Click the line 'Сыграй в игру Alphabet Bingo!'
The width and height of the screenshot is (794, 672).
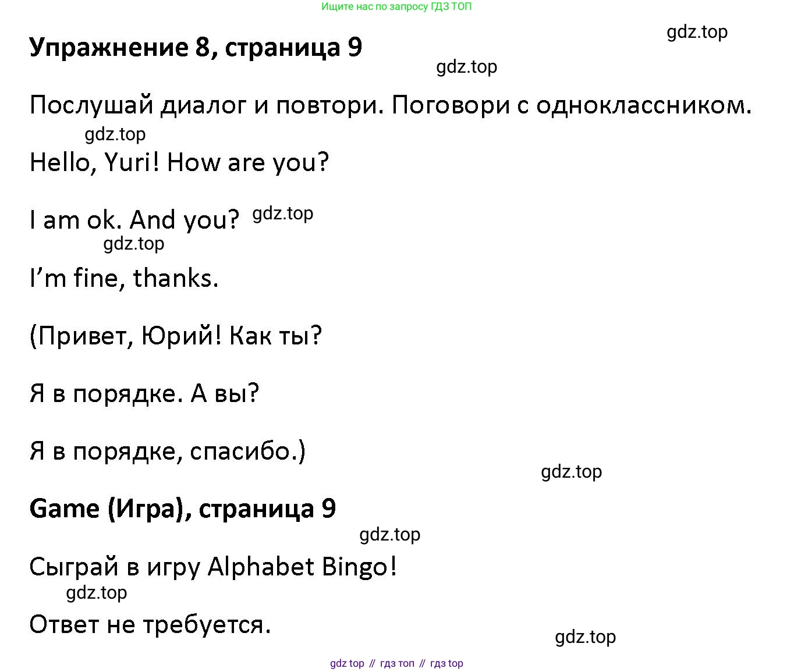click(213, 566)
